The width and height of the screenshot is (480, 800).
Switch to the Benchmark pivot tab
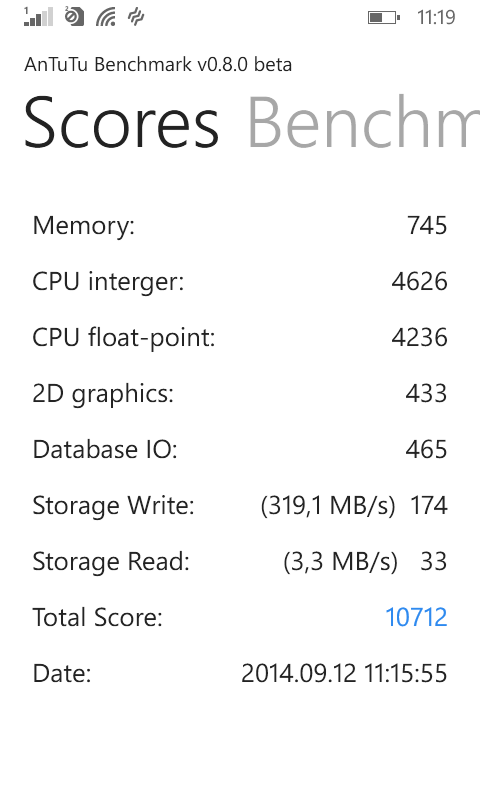pyautogui.click(x=363, y=123)
